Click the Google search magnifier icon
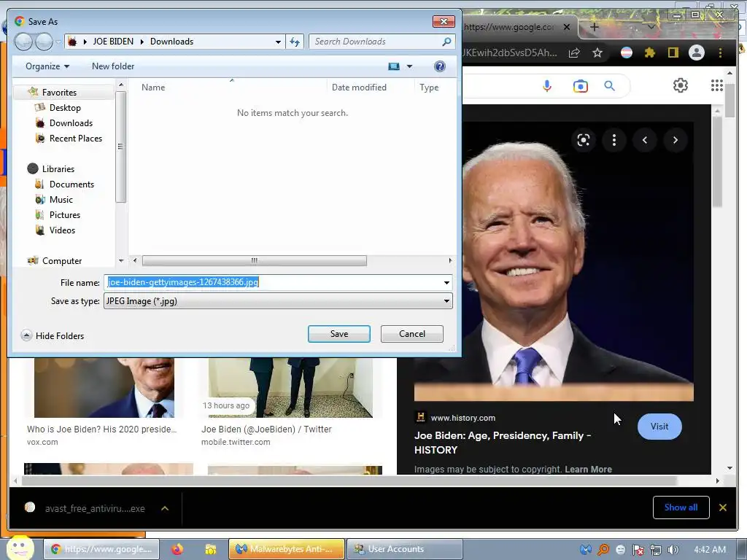747x560 pixels. (609, 86)
